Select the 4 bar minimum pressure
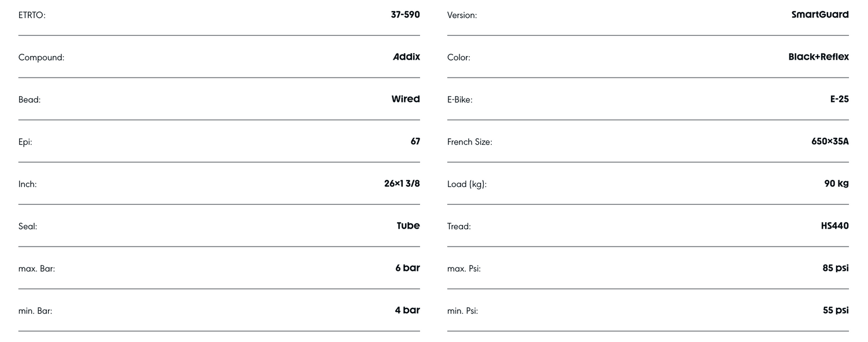The image size is (868, 342). (x=407, y=311)
